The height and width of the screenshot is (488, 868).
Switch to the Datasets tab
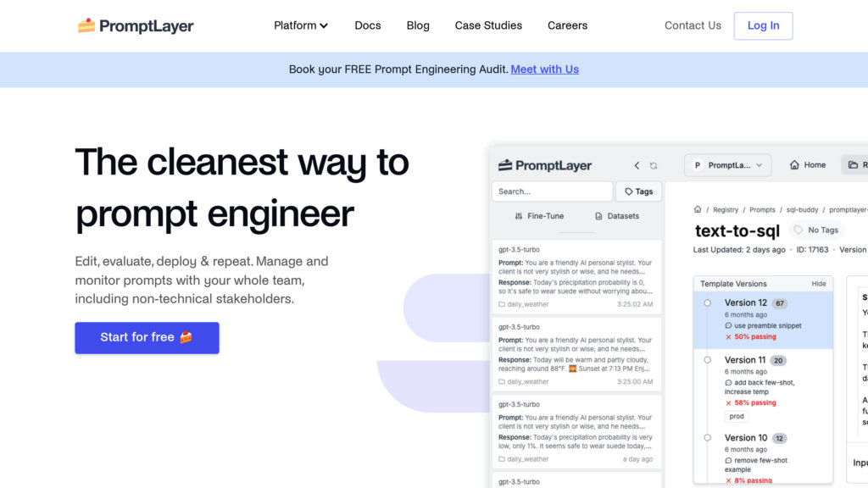(x=616, y=216)
